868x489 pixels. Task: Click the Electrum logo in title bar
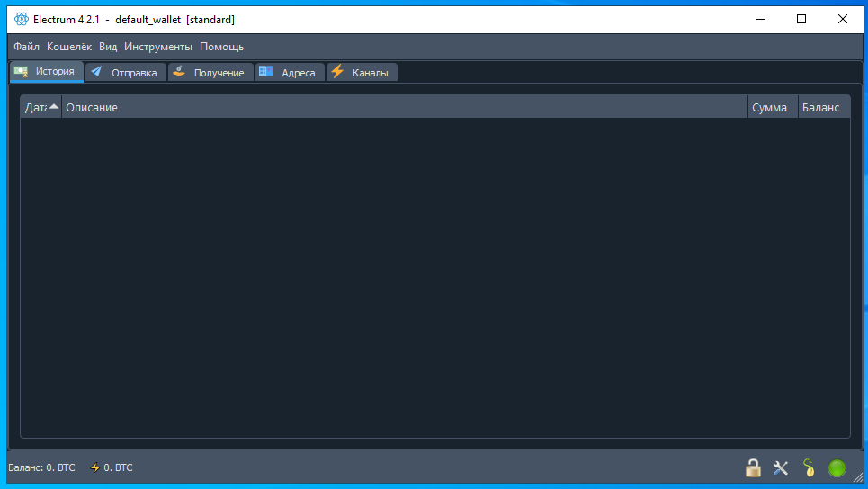(x=22, y=19)
